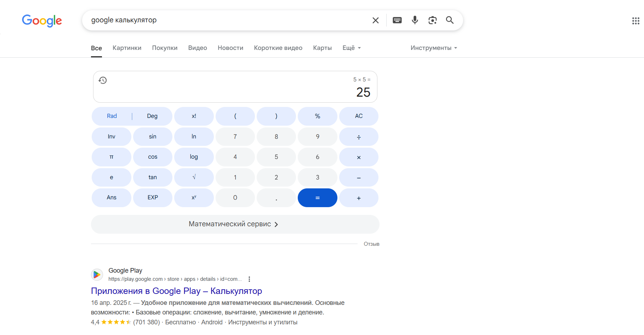Open search by image camera icon
The width and height of the screenshot is (644, 335).
click(432, 20)
